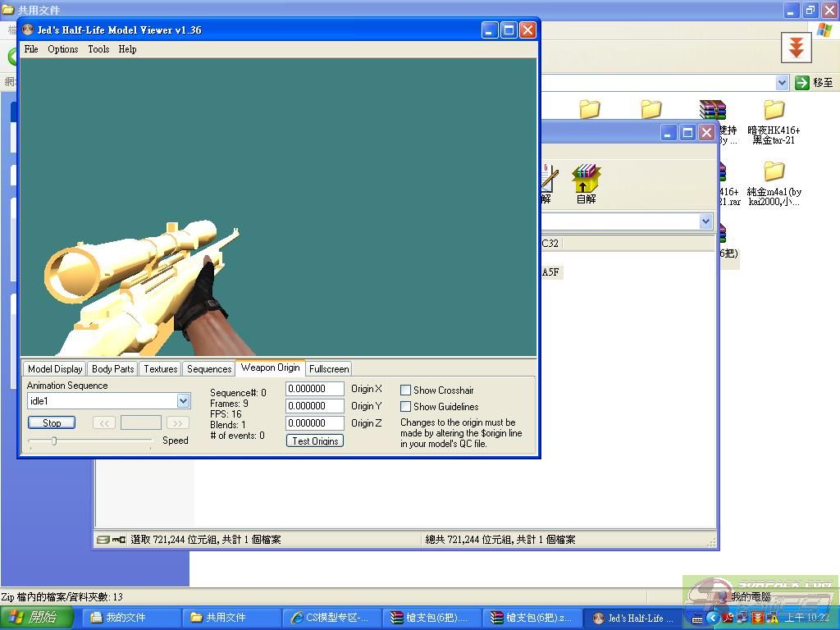This screenshot has width=840, height=630.
Task: Switch to the Body Parts tab
Action: pyautogui.click(x=112, y=369)
